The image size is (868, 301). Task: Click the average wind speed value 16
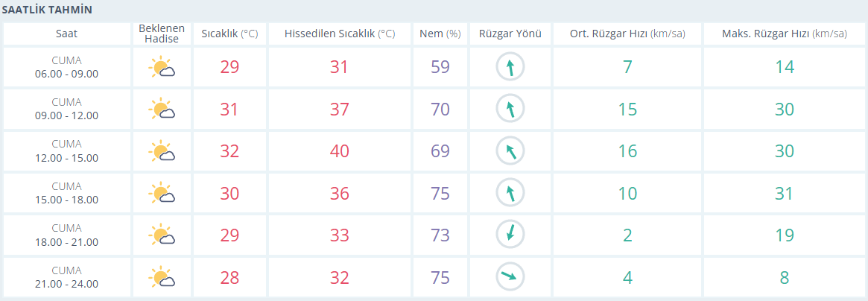(627, 151)
